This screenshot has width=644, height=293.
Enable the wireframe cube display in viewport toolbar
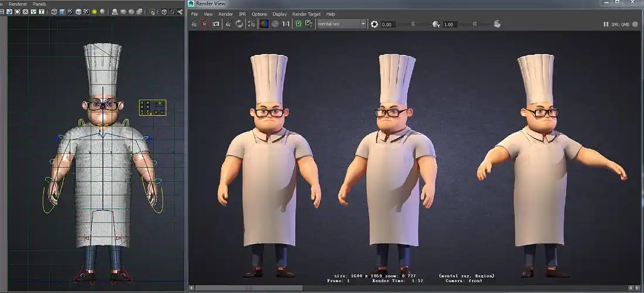click(x=54, y=12)
